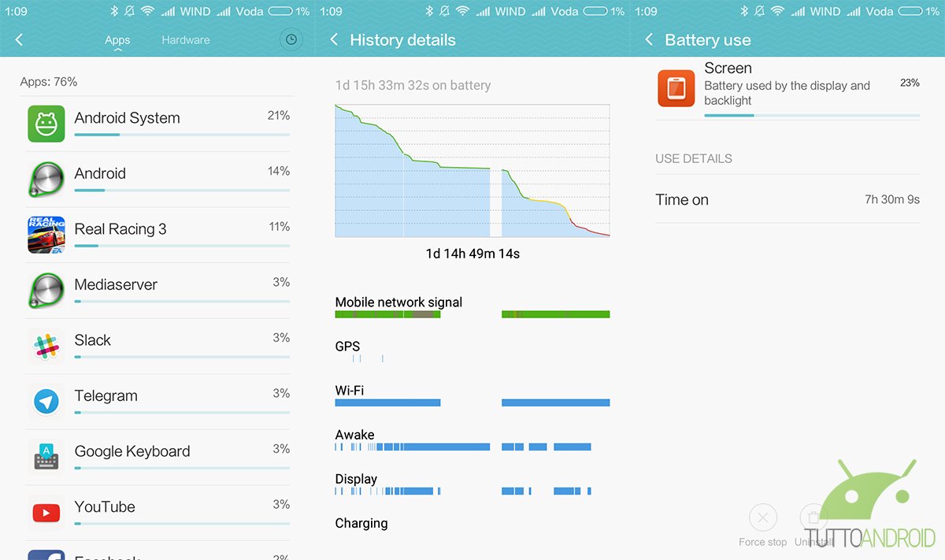This screenshot has height=560, width=945.
Task: Open Real Racing 3 battery details
Action: [157, 235]
